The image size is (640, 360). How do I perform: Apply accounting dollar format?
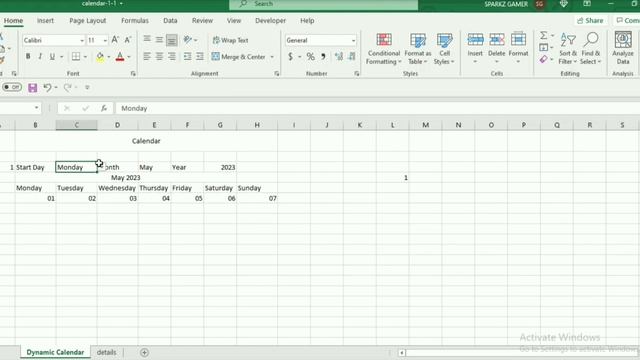point(290,56)
